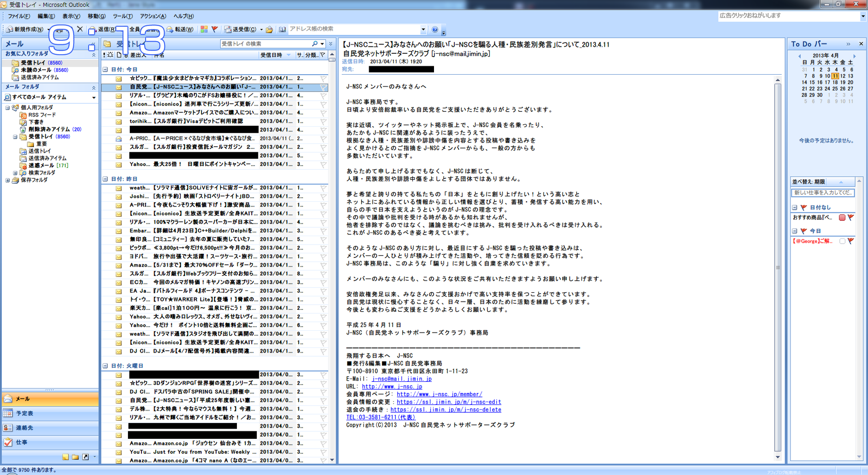Toggle flag on torihik スルガ銀行Visaデビット message
This screenshot has height=475, width=868.
click(323, 122)
